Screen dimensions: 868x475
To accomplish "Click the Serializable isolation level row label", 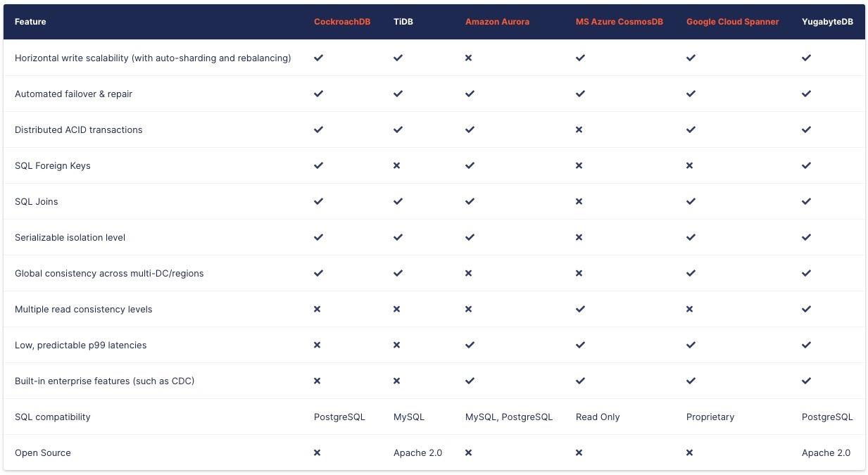I will [70, 237].
